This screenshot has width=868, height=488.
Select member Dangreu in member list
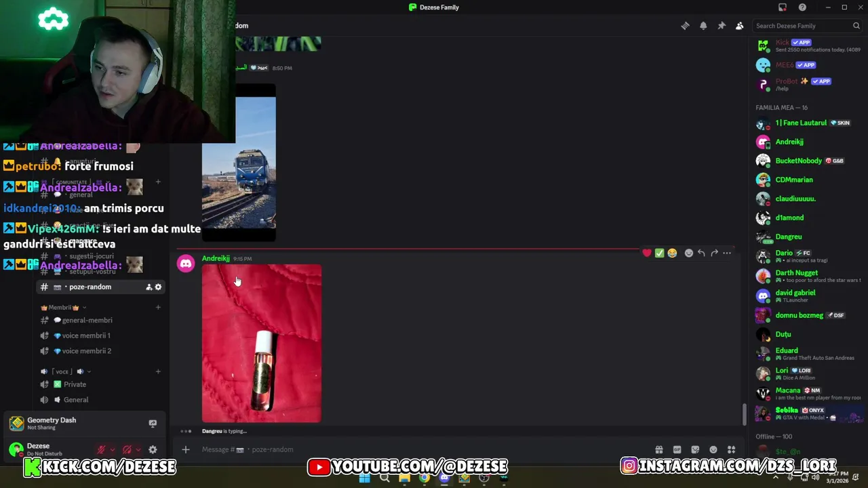808,237
